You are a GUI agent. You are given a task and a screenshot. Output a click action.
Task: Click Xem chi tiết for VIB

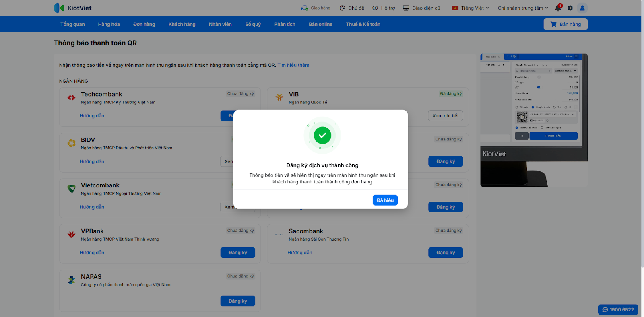(x=446, y=116)
